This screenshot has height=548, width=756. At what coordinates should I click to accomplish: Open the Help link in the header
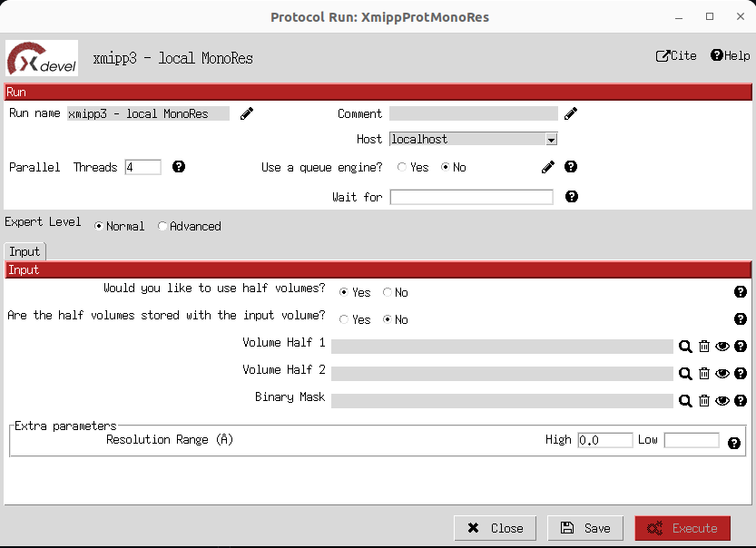pos(729,55)
